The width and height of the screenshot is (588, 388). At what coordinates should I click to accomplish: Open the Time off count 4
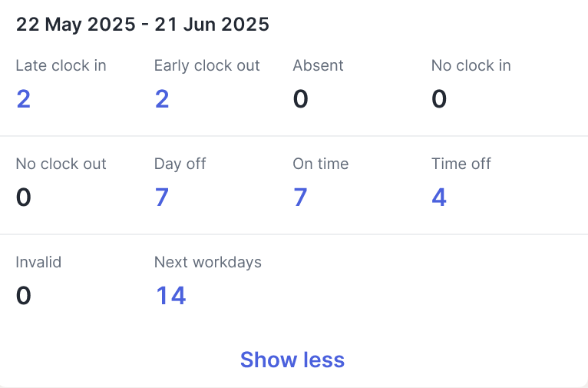pos(439,197)
